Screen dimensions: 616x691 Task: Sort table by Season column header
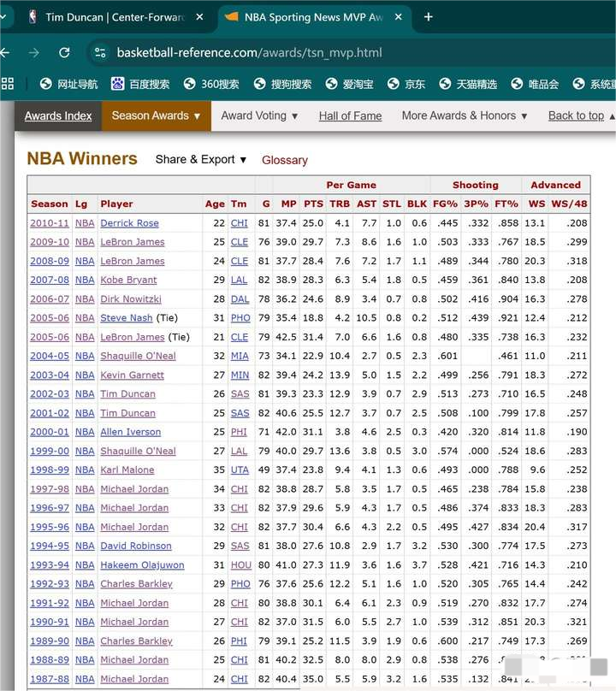50,204
